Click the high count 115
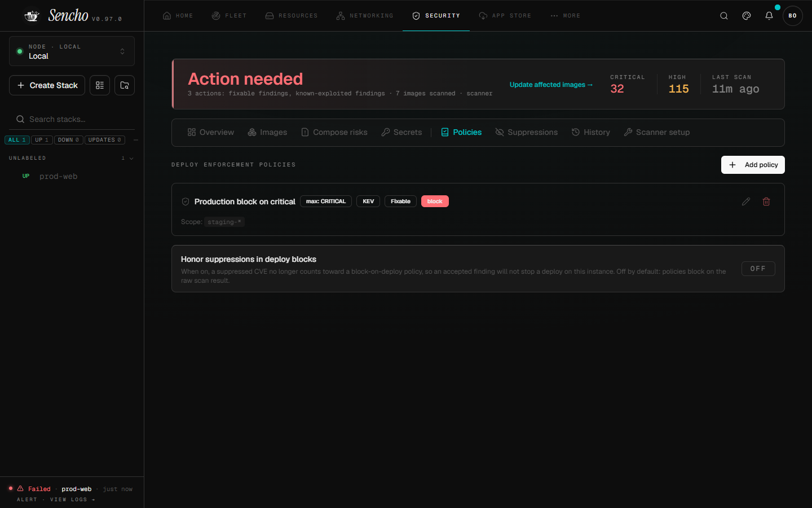812x508 pixels. 679,89
